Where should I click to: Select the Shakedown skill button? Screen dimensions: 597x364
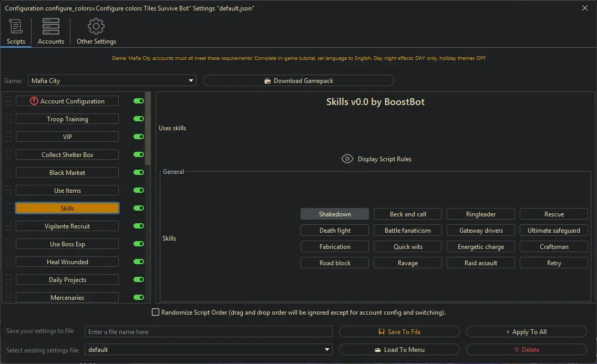coord(335,214)
